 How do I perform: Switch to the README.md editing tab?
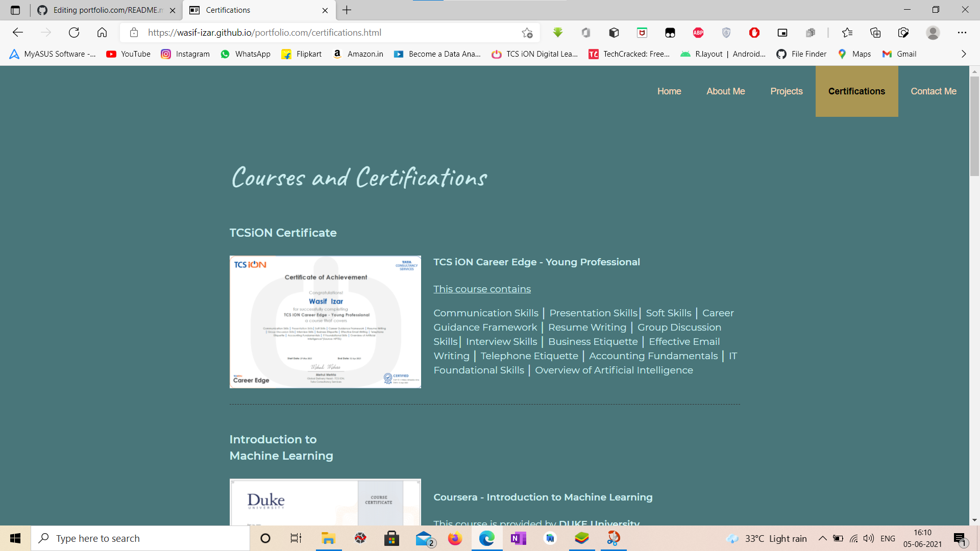(x=102, y=10)
